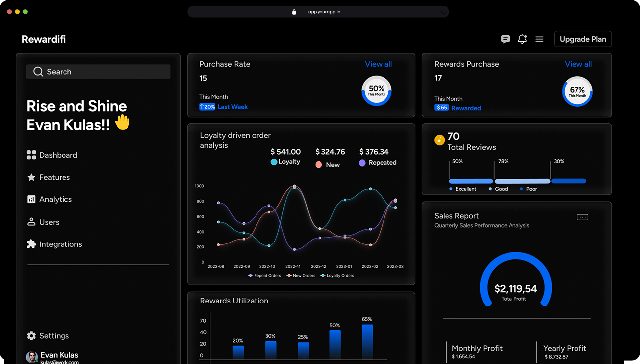This screenshot has width=640, height=364.
Task: Select the Analytics chart icon
Action: pos(31,199)
